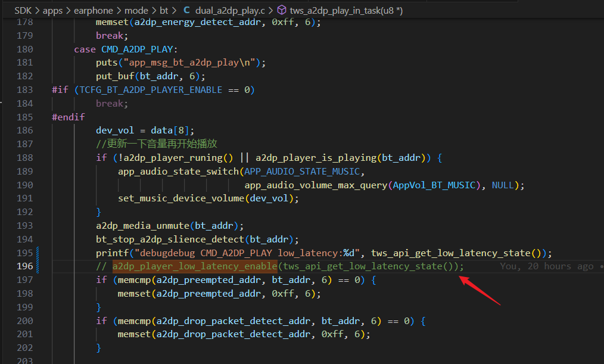This screenshot has width=604, height=364.
Task: Open the bt breadcrumb folder
Action: click(x=164, y=10)
